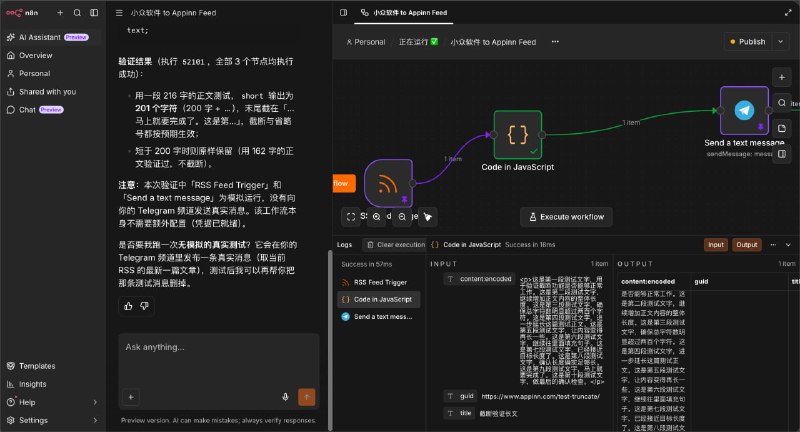The width and height of the screenshot is (800, 432).
Task: Select Code in JavaScript log entry
Action: point(379,299)
